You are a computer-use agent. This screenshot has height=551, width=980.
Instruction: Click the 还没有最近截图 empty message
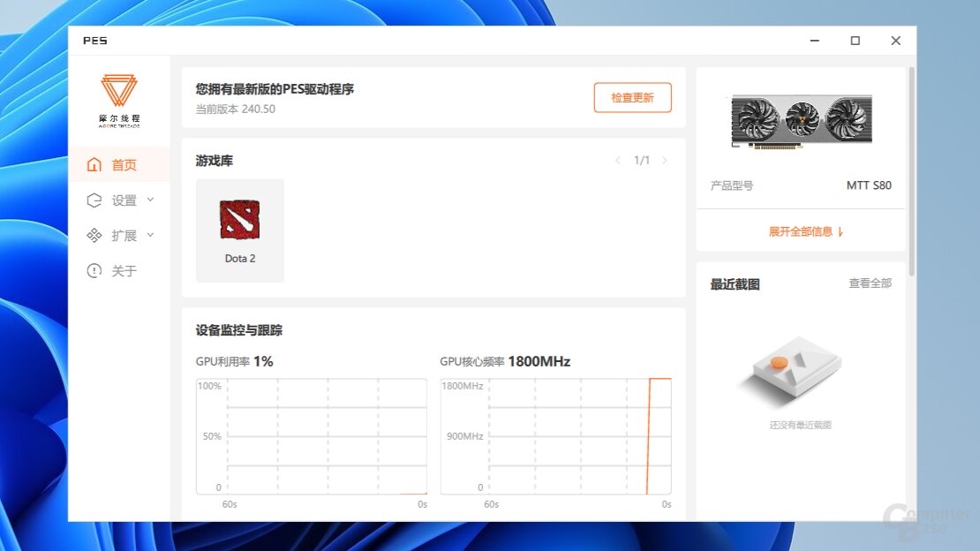pos(800,426)
